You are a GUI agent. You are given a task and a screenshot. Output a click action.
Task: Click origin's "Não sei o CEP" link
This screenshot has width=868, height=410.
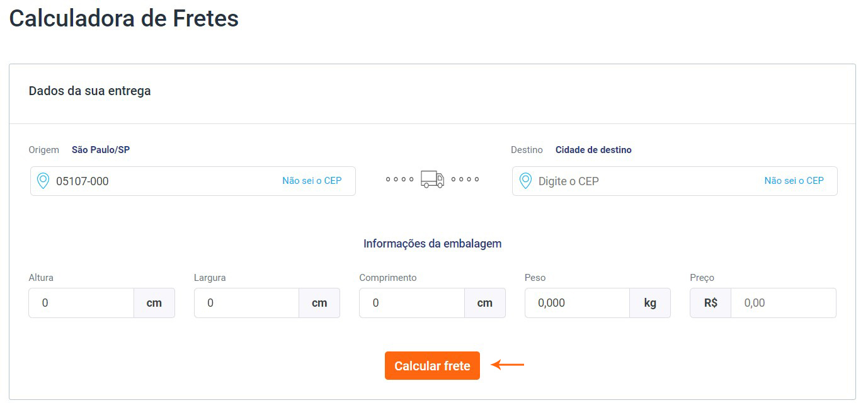[312, 181]
